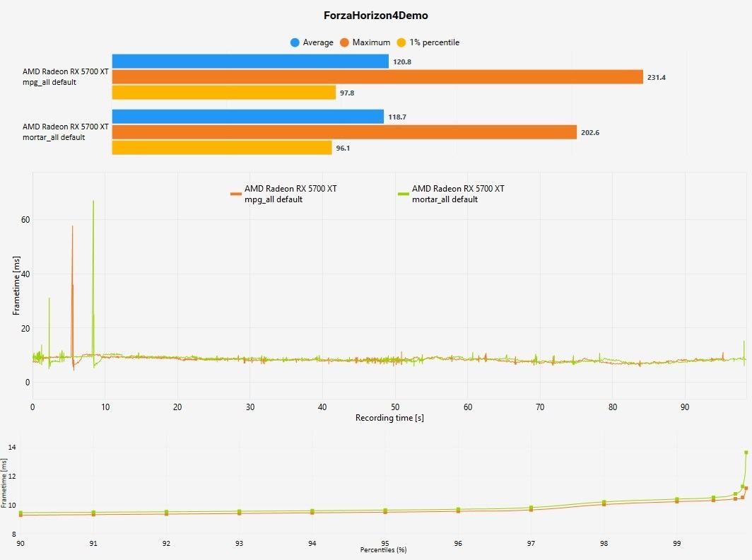The height and width of the screenshot is (560, 752).
Task: Select the blue Average bar valued 120.8
Action: [250, 62]
